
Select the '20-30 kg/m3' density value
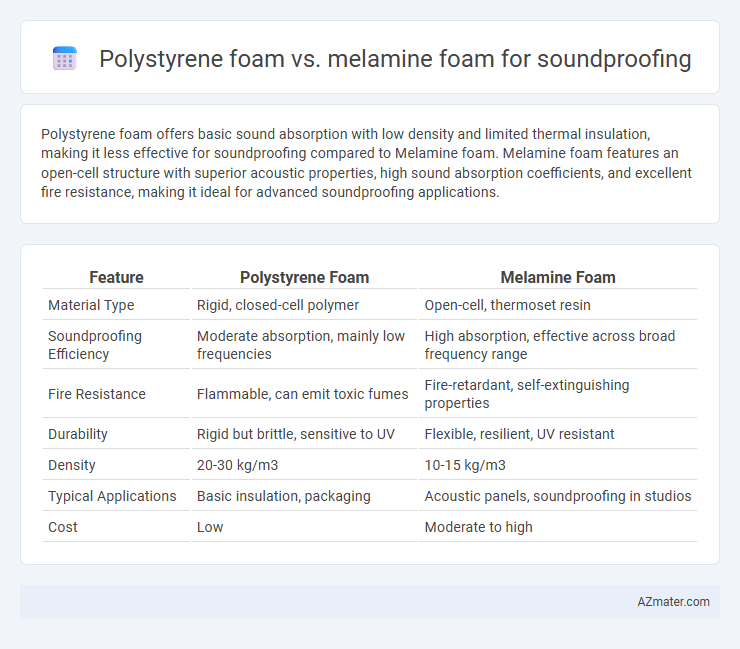237,465
